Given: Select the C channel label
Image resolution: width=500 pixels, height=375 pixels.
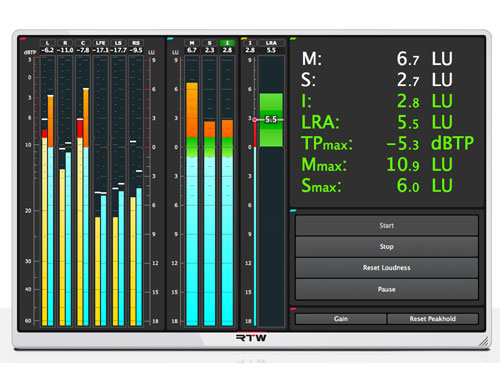Looking at the screenshot, I should 83,43.
